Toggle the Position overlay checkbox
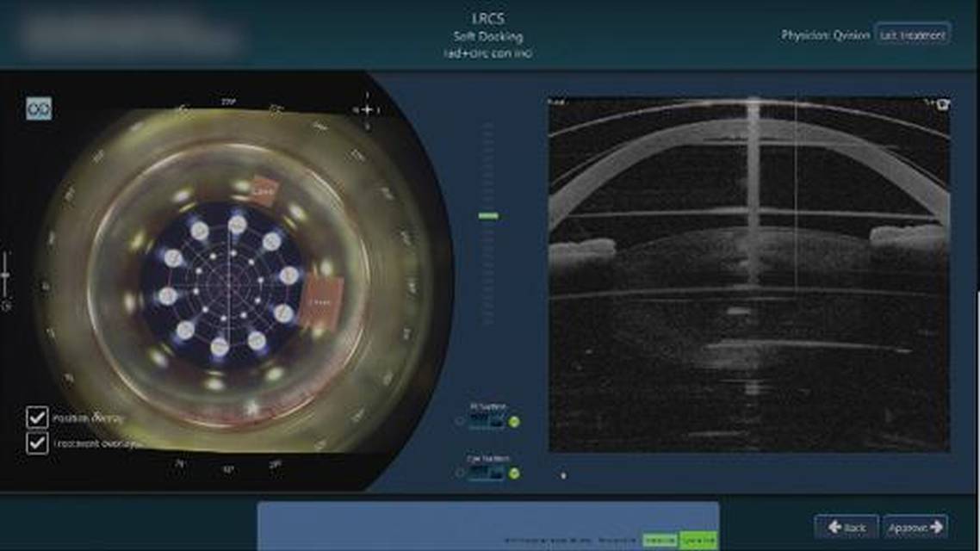This screenshot has width=980, height=551. coord(37,418)
